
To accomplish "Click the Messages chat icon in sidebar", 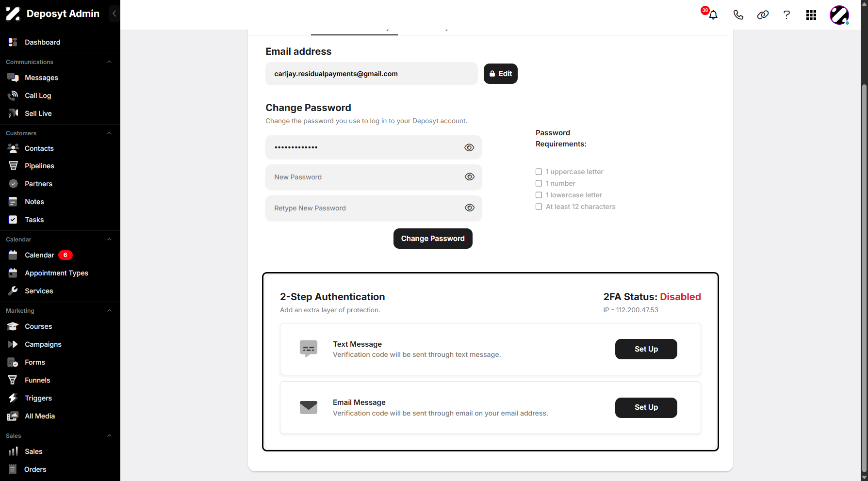I will [13, 78].
